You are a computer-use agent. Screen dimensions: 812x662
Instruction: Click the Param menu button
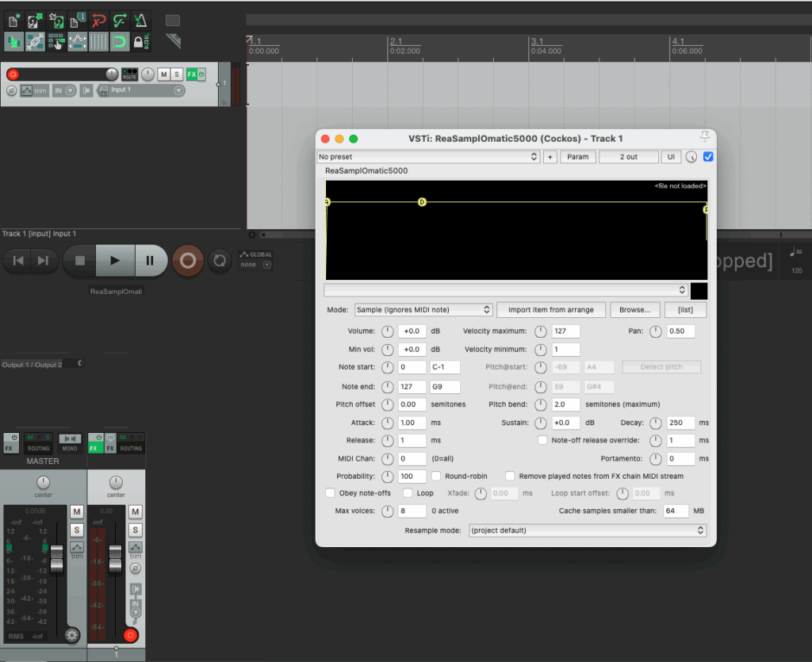tap(578, 157)
